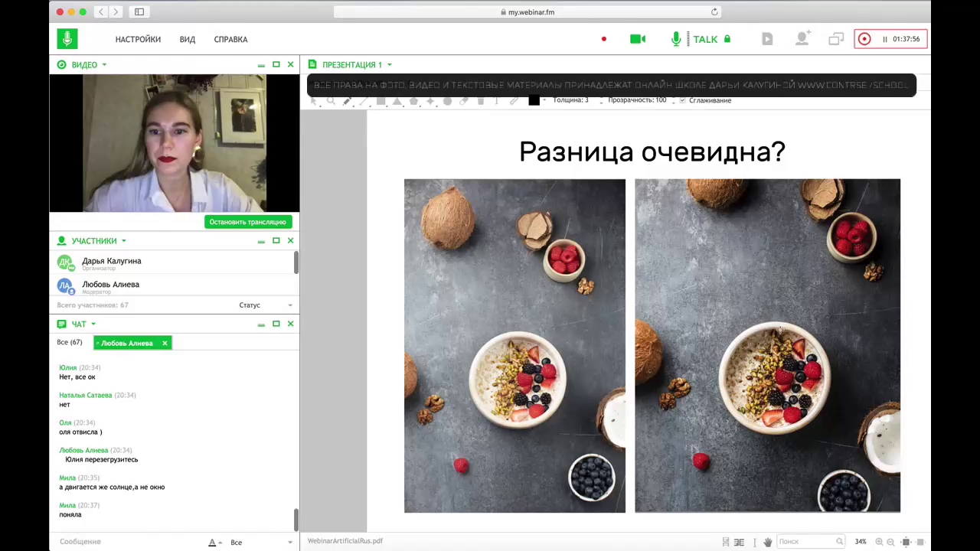Click the fit-to-page icon
This screenshot has height=551, width=980.
[906, 542]
